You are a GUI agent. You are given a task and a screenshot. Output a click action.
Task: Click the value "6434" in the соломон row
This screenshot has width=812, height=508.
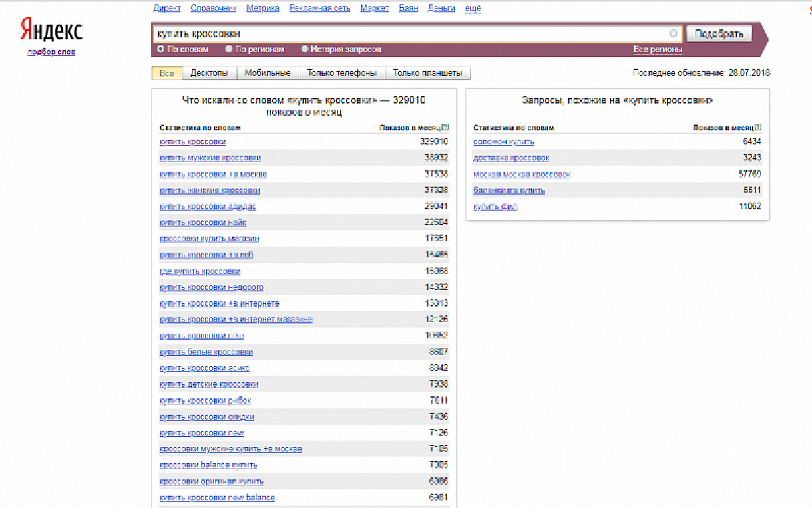point(752,142)
